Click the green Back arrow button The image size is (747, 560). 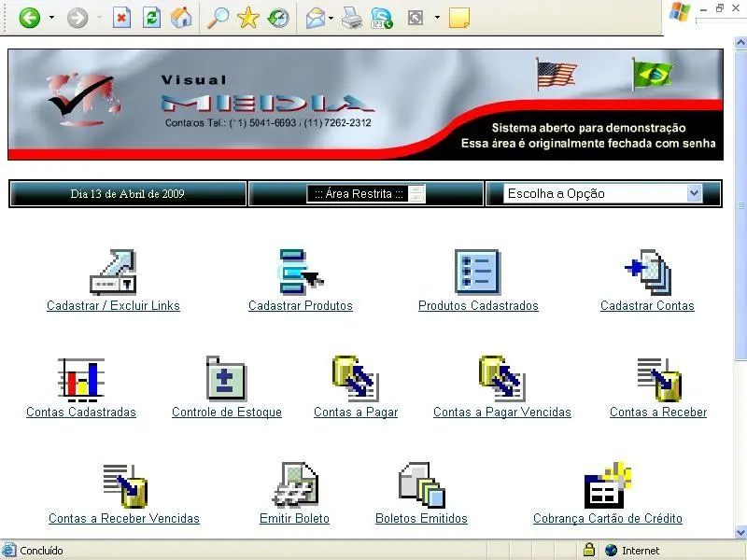tap(30, 18)
